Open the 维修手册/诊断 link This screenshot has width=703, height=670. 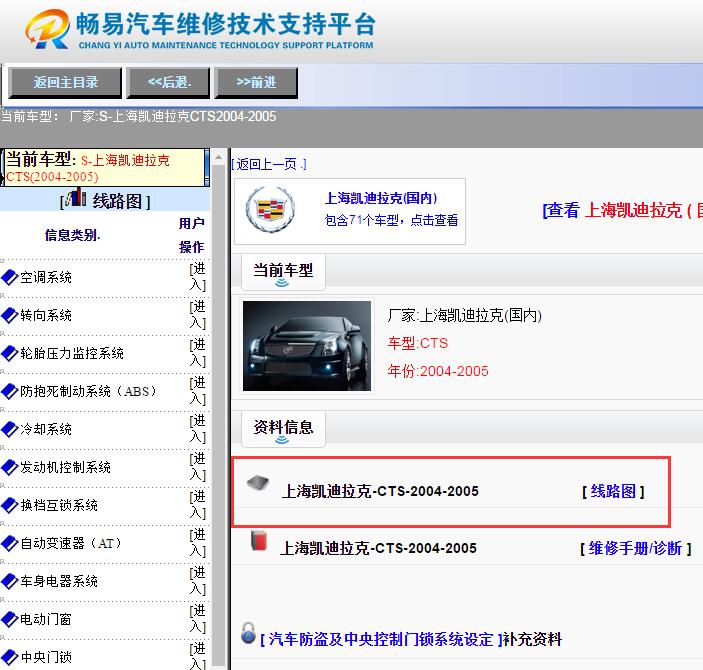pos(635,548)
